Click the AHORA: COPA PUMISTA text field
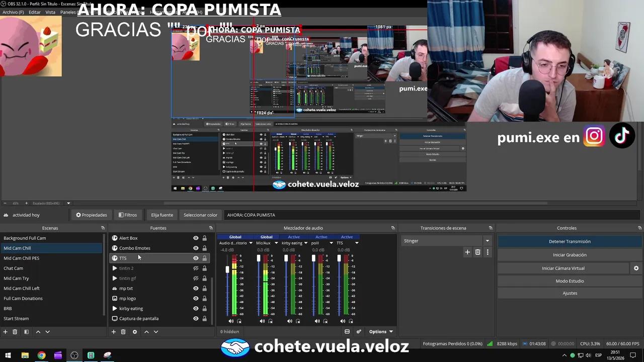This screenshot has height=362, width=644. 432,215
